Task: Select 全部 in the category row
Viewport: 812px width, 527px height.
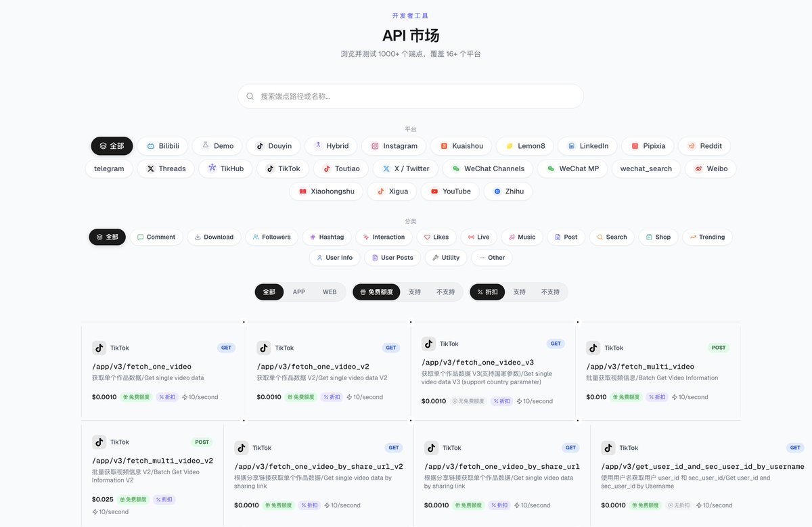Action: 107,237
